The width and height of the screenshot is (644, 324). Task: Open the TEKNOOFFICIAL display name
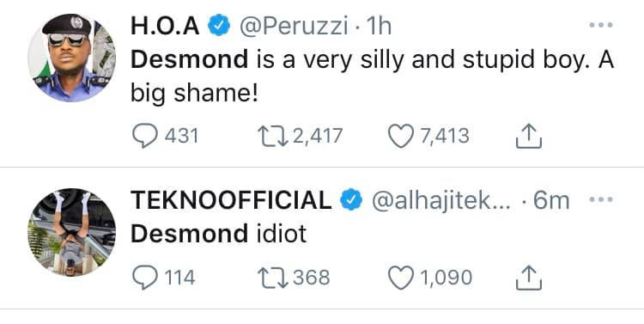tap(231, 200)
